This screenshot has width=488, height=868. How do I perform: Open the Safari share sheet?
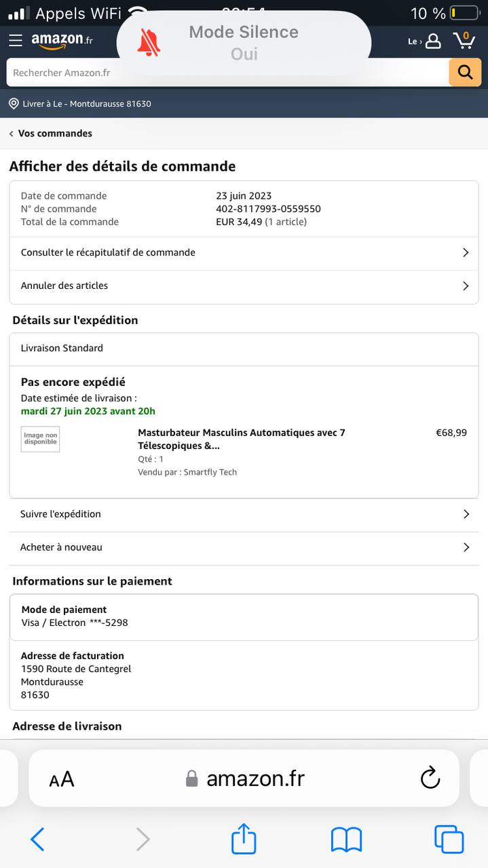[244, 840]
